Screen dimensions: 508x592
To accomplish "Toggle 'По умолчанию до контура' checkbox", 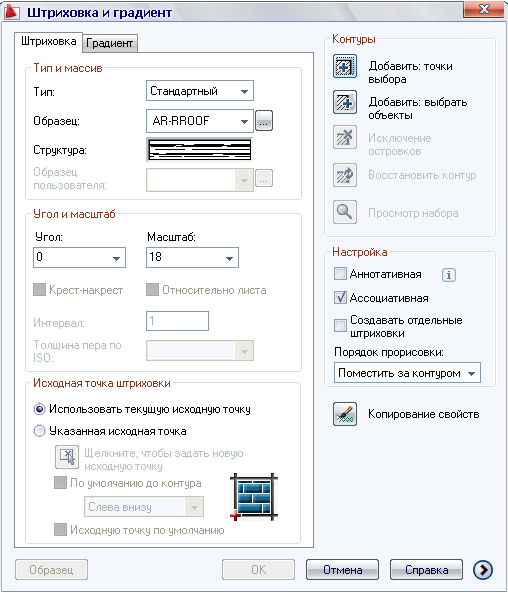I will coord(60,482).
